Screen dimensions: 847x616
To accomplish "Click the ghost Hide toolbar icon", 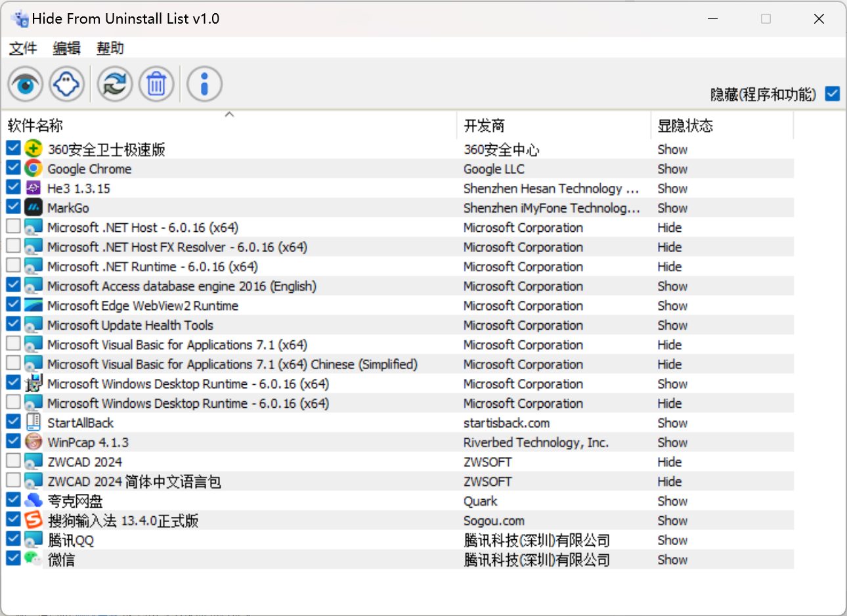I will point(67,84).
